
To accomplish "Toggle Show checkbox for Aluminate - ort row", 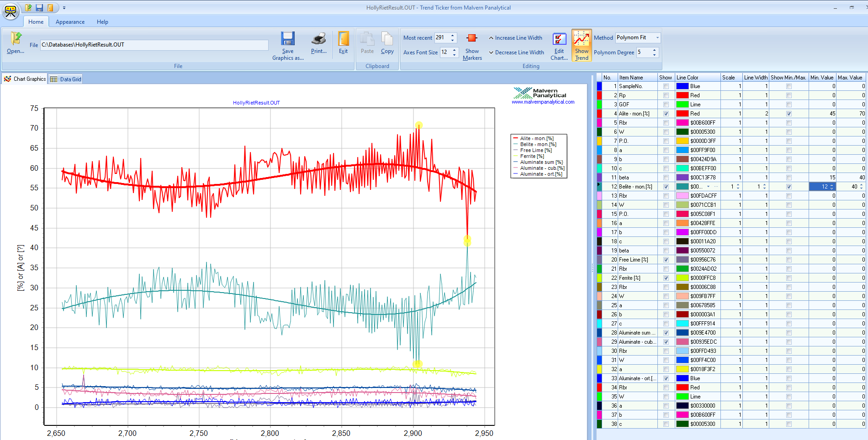I will [666, 378].
